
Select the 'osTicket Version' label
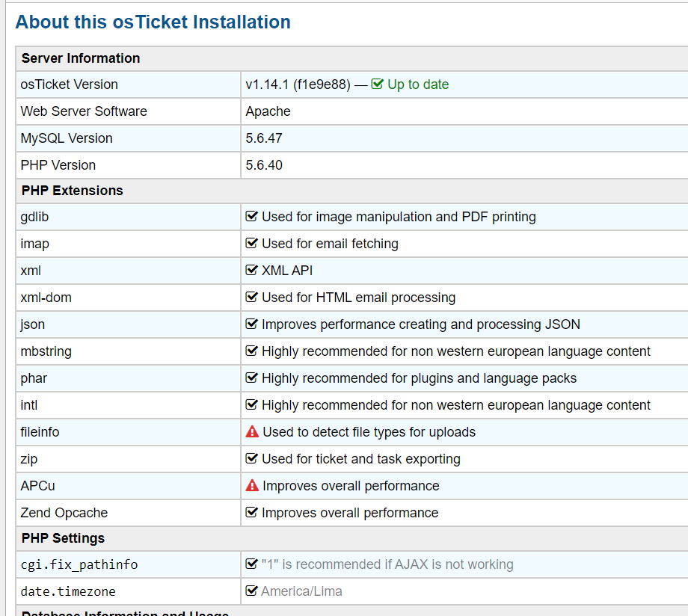[x=70, y=84]
